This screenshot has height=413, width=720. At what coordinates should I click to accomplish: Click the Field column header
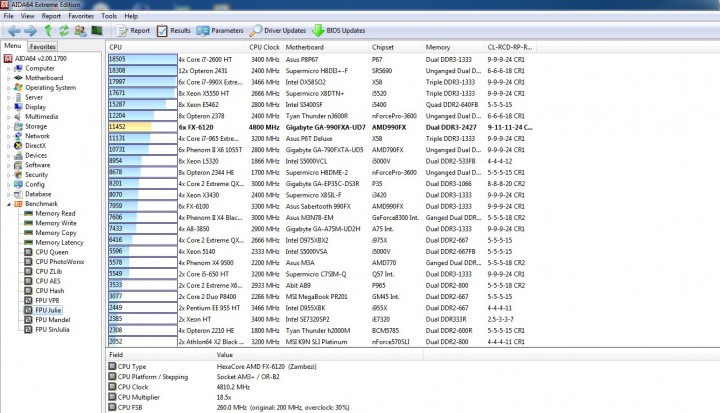click(161, 355)
